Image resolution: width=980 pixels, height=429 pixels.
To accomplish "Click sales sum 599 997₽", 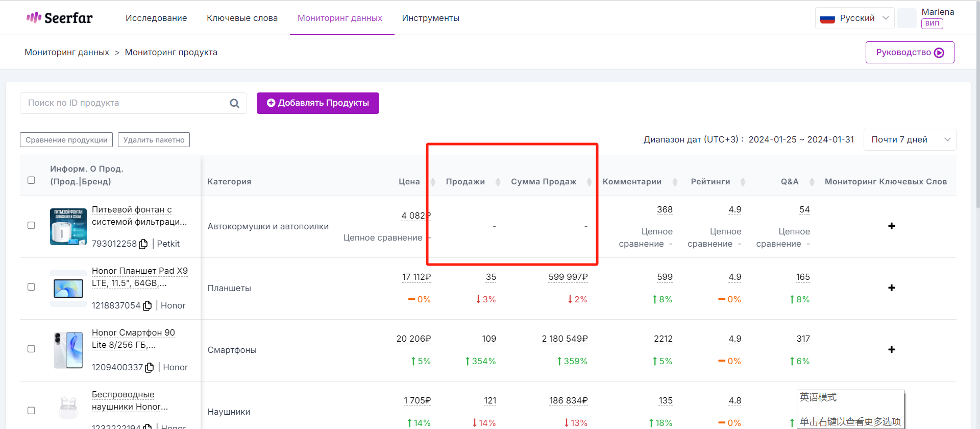I will [x=568, y=277].
